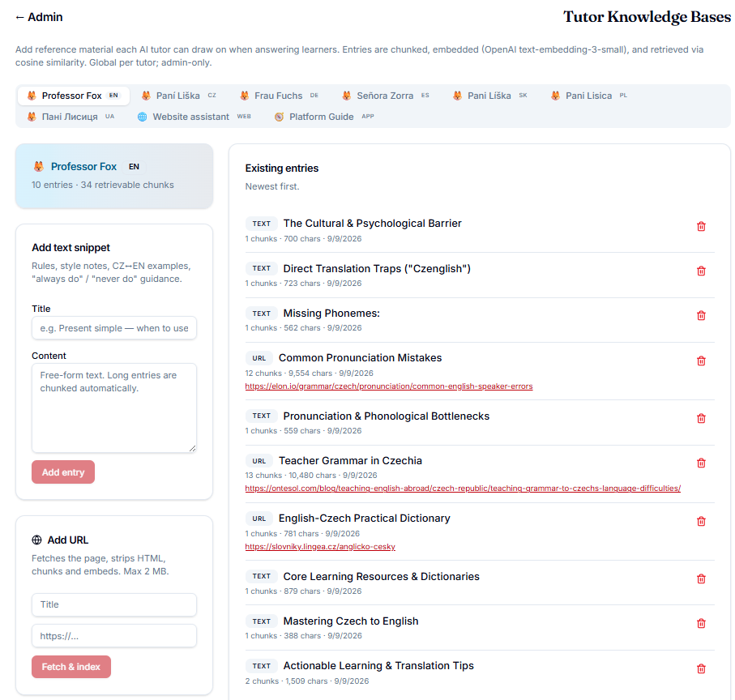This screenshot has height=700, width=735.
Task: Click the 'Existing entries' heading
Action: (x=282, y=169)
